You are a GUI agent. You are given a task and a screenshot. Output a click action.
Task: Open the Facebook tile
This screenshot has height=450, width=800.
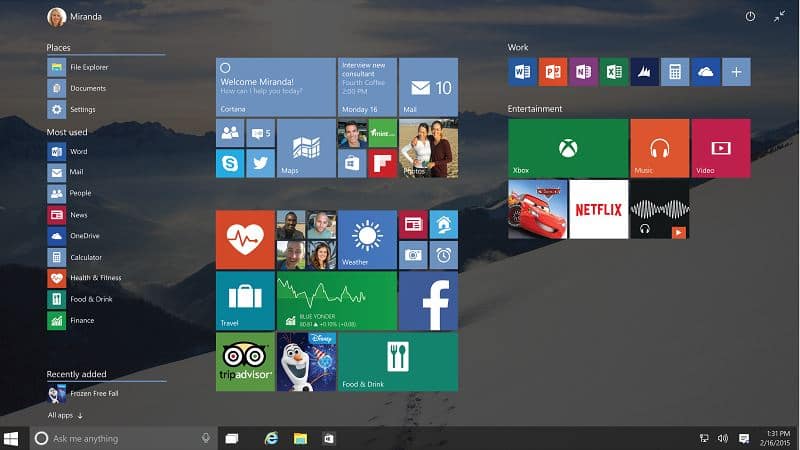[x=428, y=301]
